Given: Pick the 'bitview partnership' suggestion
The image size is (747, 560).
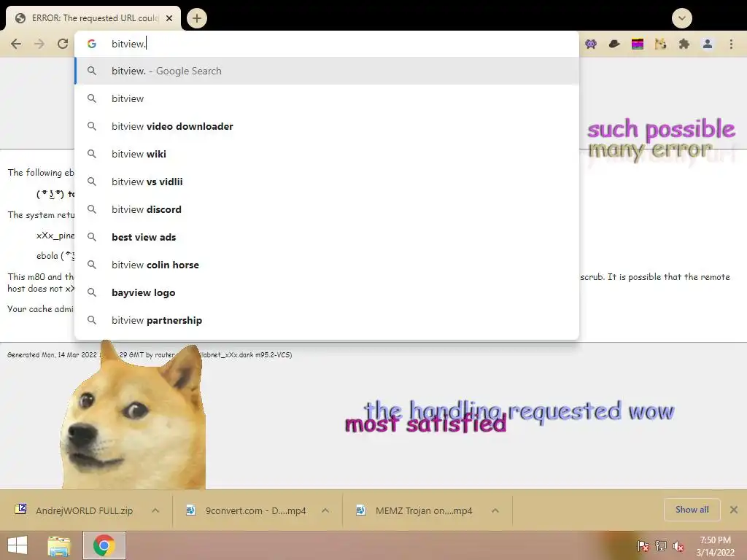Looking at the screenshot, I should coord(327,321).
